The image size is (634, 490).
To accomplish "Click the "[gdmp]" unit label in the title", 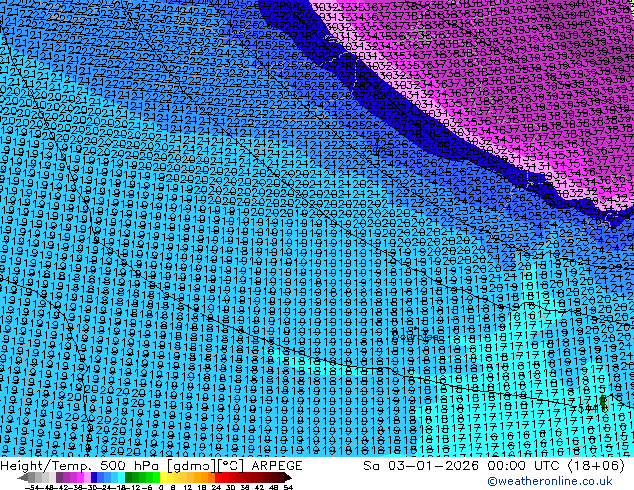I will (191, 466).
